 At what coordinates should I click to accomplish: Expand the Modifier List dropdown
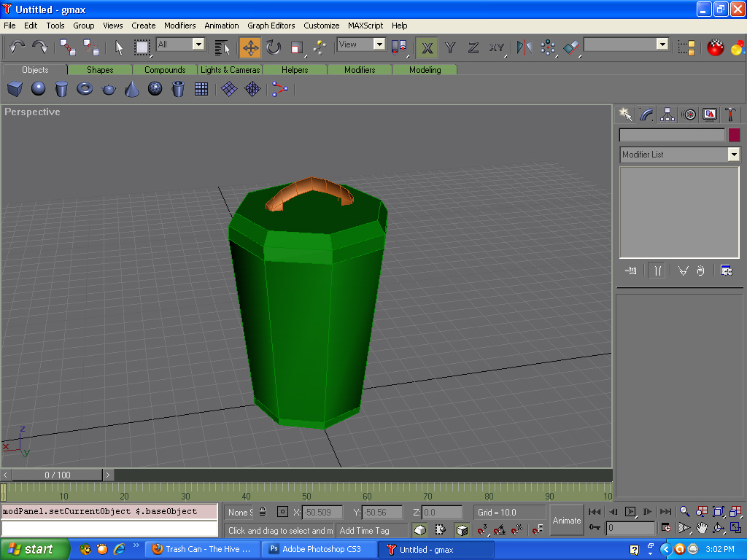pyautogui.click(x=680, y=155)
